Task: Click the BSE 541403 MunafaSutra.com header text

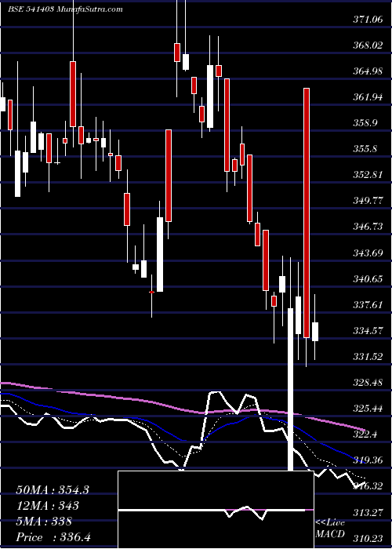Action: (x=65, y=9)
